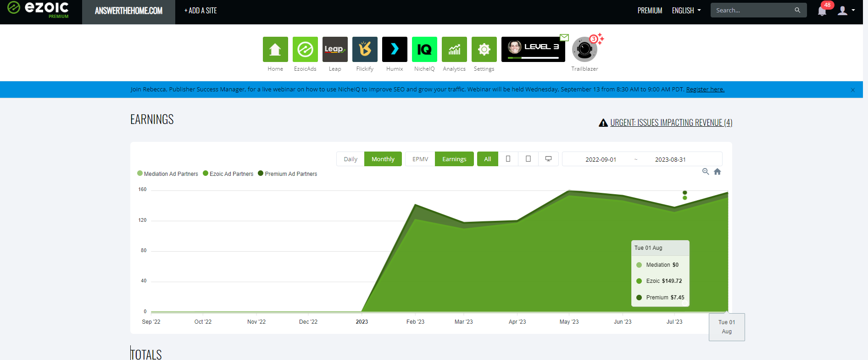
Task: Open the Flickify icon
Action: [x=365, y=49]
